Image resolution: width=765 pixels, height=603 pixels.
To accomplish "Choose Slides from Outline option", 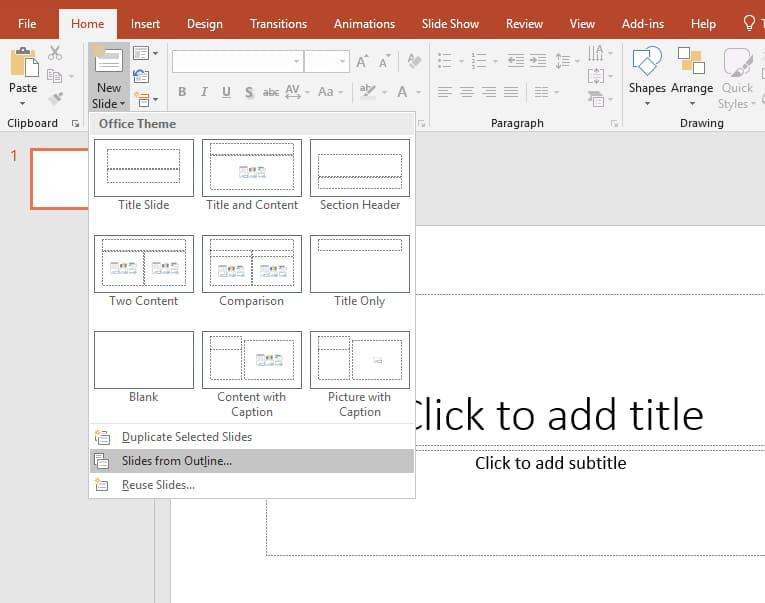I will click(x=252, y=461).
